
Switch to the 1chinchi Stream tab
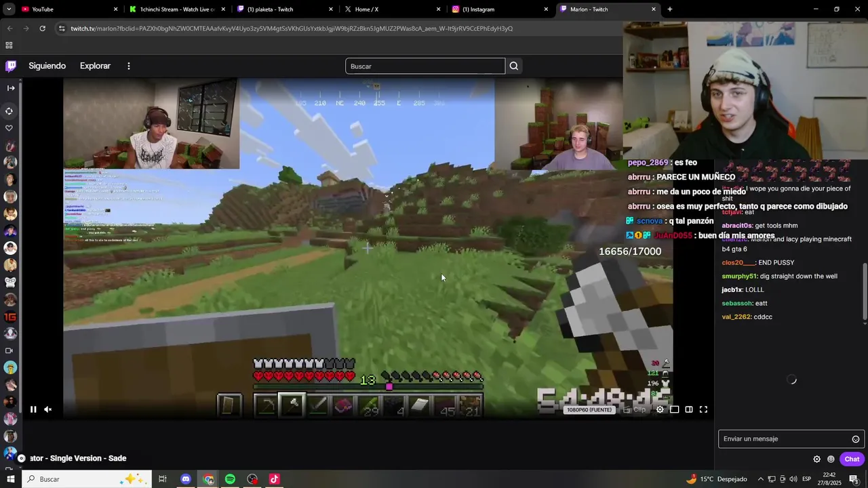178,9
